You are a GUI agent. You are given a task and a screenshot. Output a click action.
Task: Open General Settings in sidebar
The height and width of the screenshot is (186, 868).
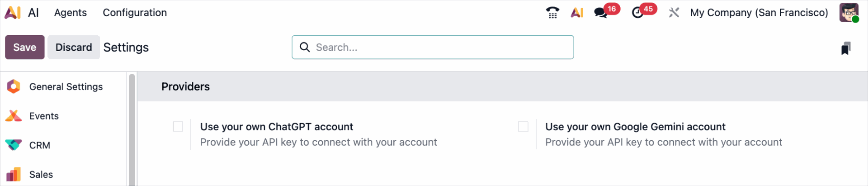click(66, 86)
